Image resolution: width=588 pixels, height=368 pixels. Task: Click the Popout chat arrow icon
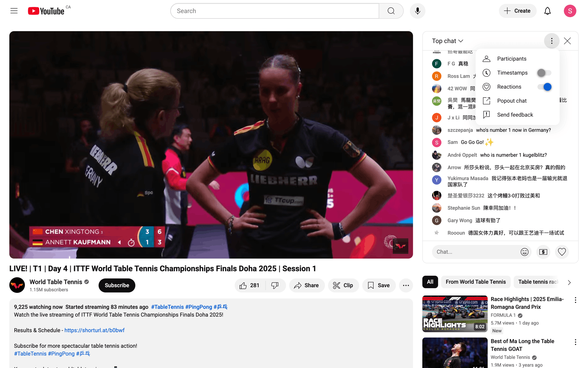pos(486,101)
